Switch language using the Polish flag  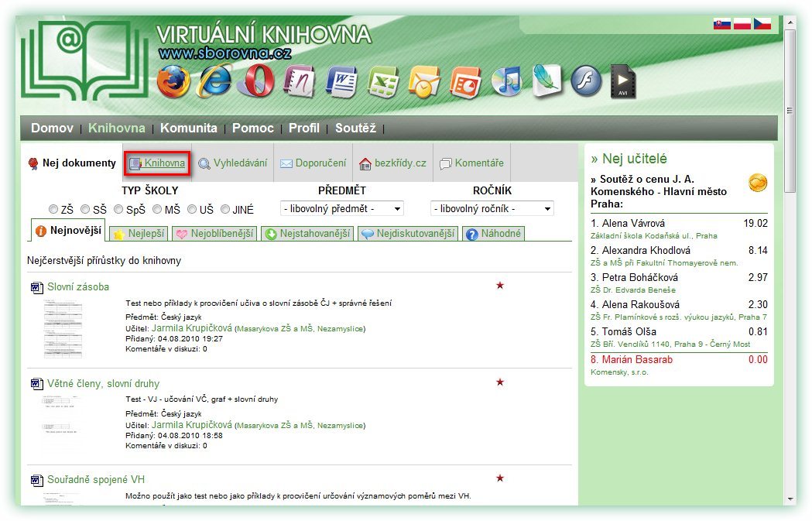[x=742, y=24]
